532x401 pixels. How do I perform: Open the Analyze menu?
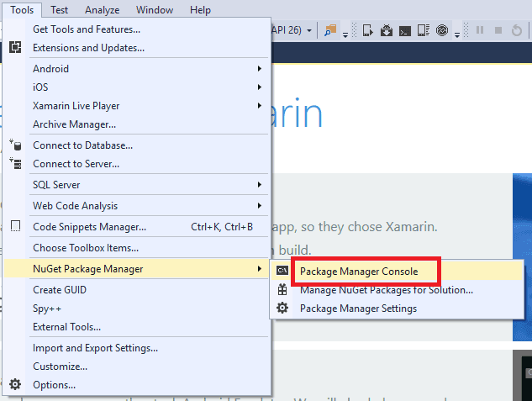(103, 10)
